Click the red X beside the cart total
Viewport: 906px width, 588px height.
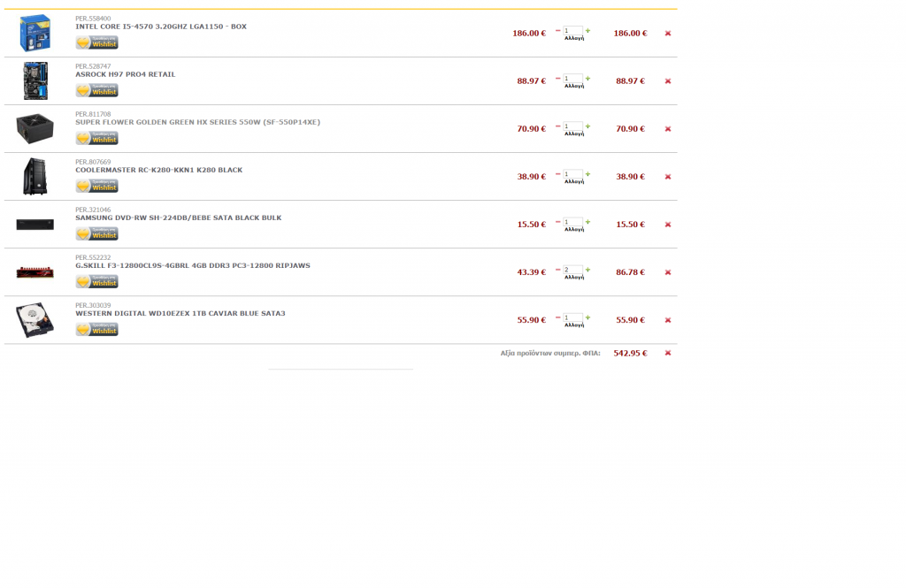[667, 353]
